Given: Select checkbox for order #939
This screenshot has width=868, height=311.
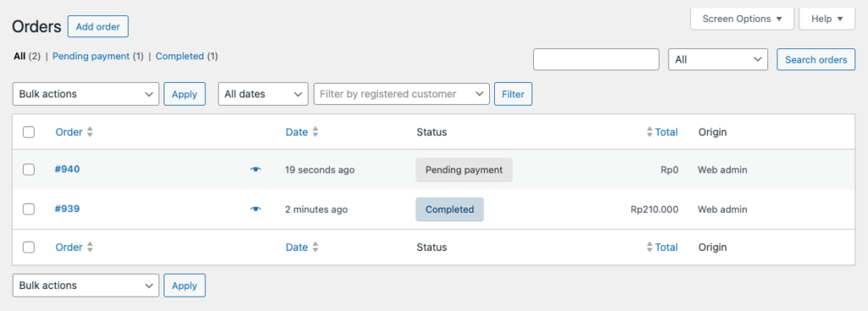Looking at the screenshot, I should (x=29, y=209).
